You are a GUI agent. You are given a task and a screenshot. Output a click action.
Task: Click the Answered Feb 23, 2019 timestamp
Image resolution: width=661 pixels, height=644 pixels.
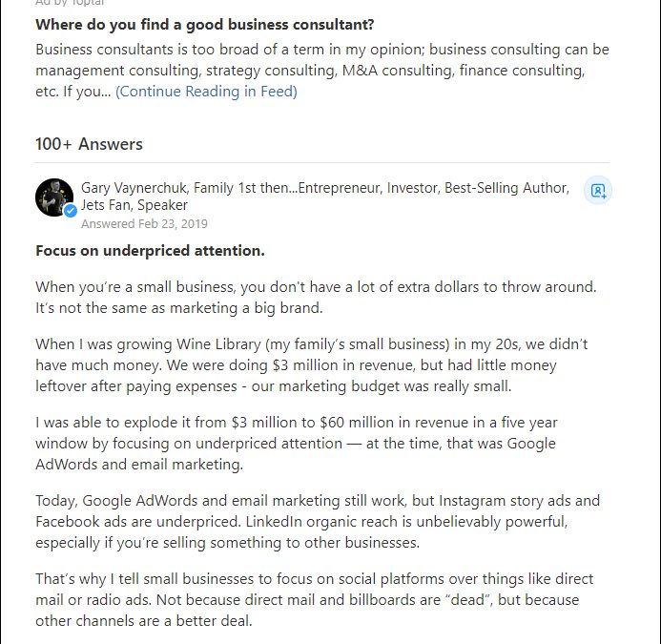coord(144,224)
